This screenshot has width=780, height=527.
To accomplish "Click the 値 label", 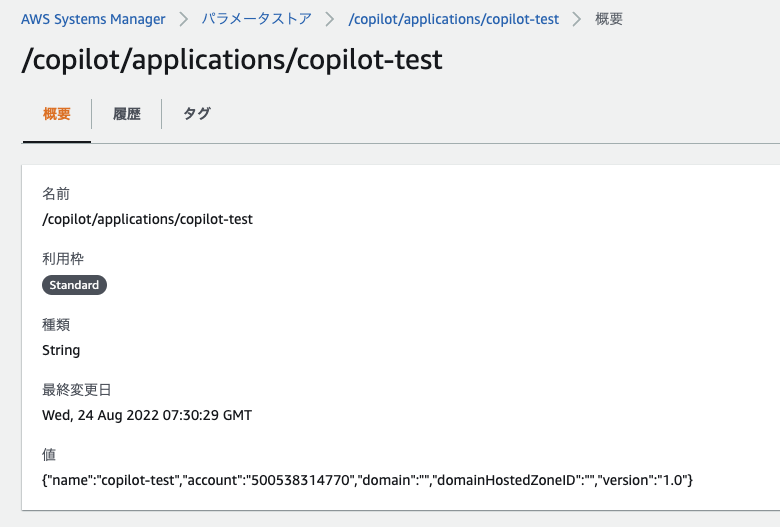I will (x=49, y=454).
